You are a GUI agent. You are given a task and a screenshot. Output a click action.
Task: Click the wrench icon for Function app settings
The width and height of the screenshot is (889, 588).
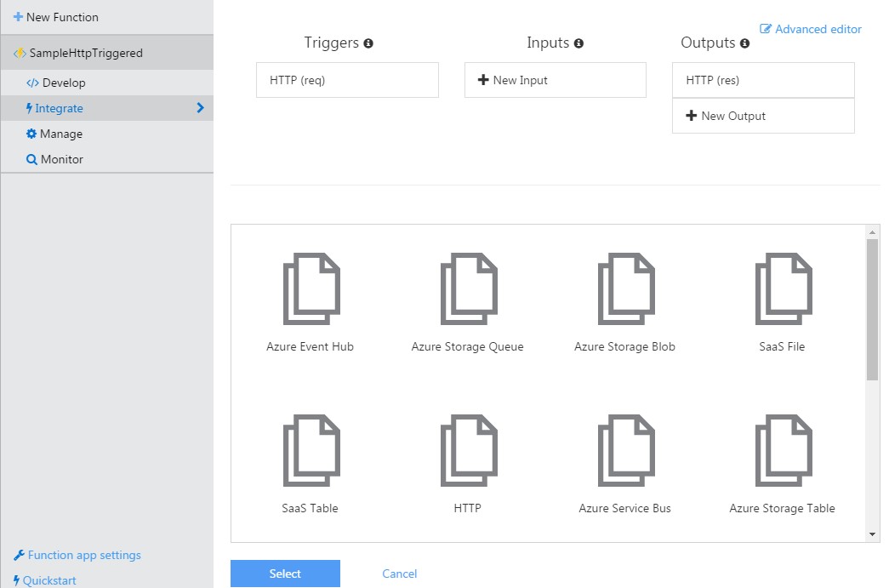pyautogui.click(x=19, y=555)
